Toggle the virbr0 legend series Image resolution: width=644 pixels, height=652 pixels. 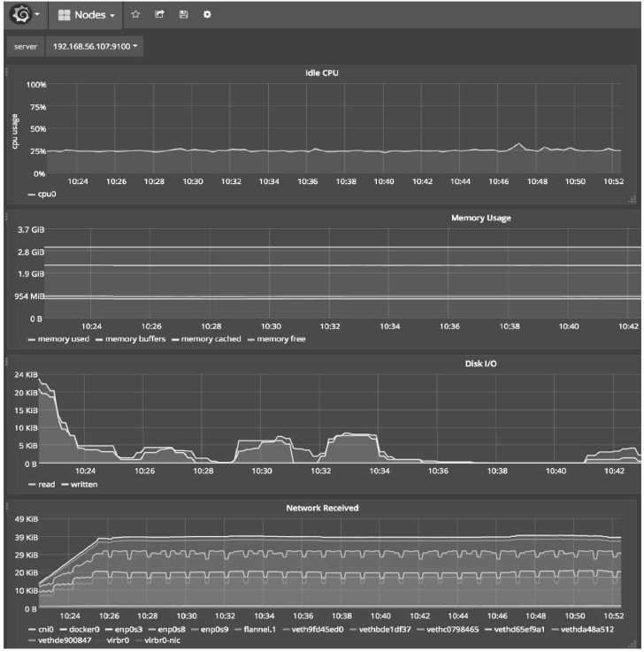(113, 640)
